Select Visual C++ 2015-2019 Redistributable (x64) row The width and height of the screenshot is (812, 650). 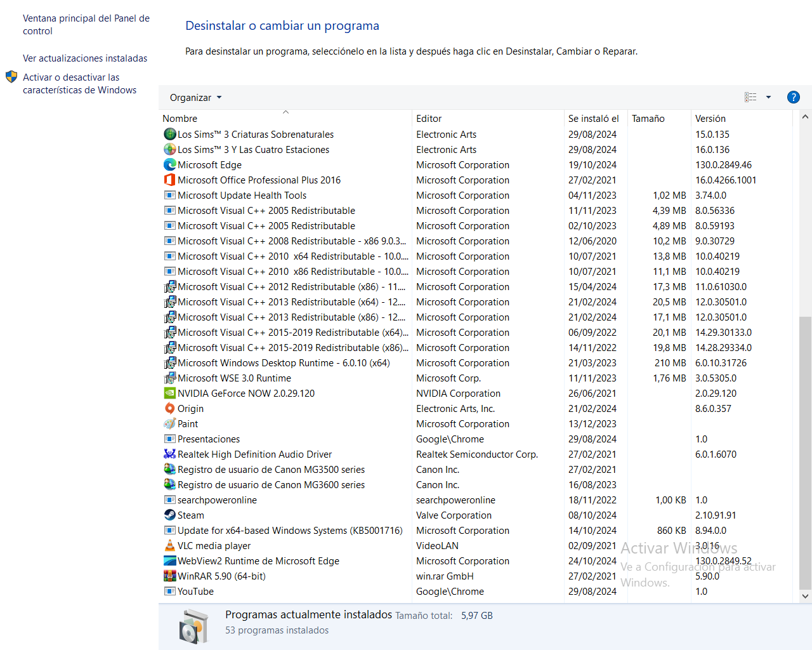476,332
